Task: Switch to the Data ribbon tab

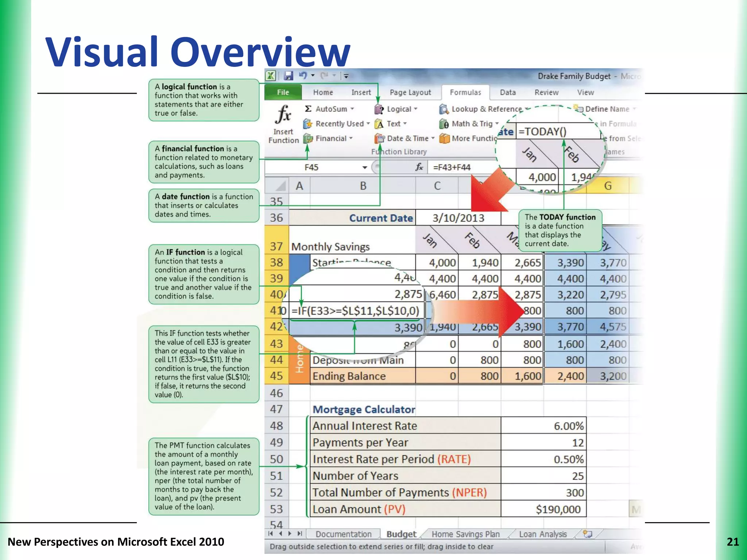Action: pos(508,92)
